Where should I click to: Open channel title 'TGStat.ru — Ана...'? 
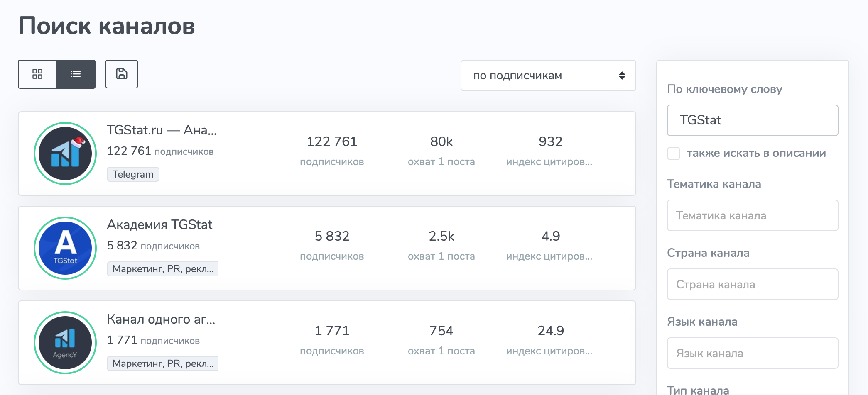162,130
